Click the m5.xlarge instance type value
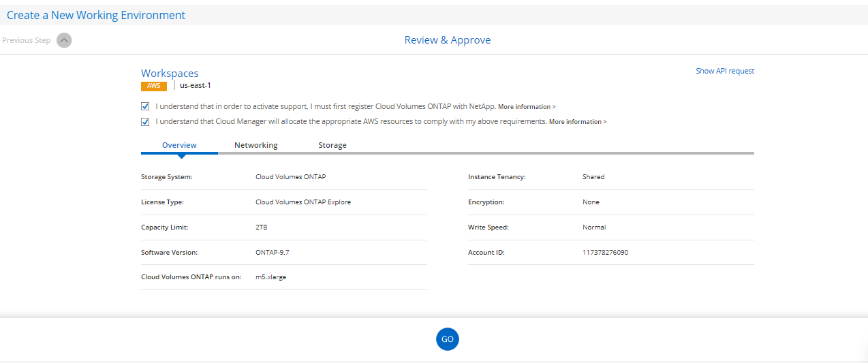868x363 pixels. tap(270, 277)
